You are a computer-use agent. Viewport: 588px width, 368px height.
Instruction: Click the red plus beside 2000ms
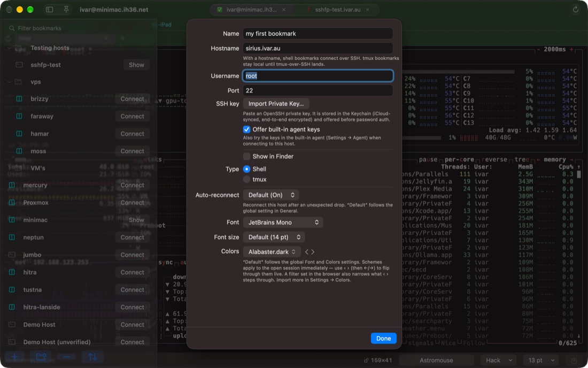point(572,50)
